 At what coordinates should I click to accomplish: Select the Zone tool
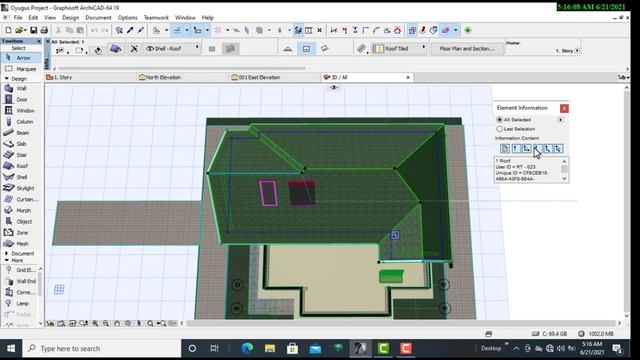(21, 232)
